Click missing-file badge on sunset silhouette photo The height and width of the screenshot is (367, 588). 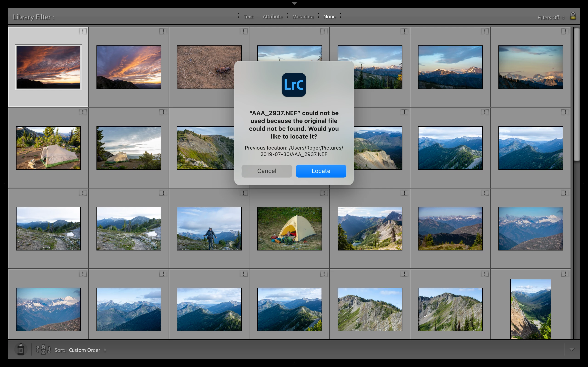coord(83,32)
